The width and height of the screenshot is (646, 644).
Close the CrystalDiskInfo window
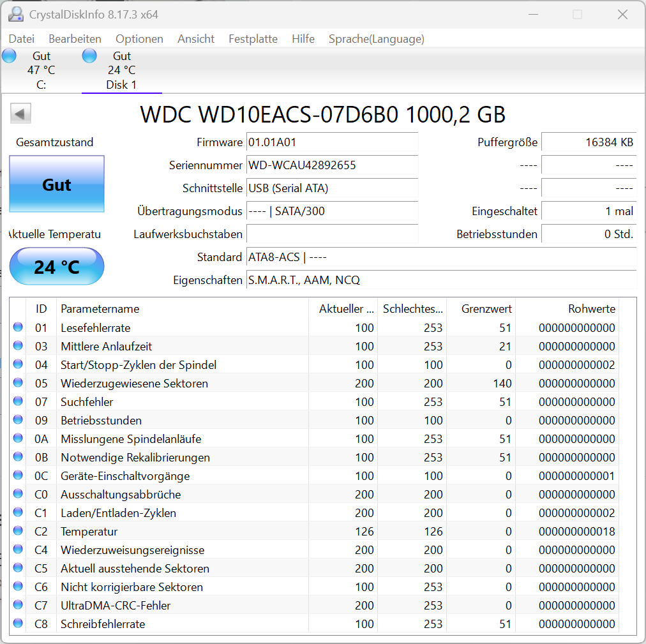(622, 15)
